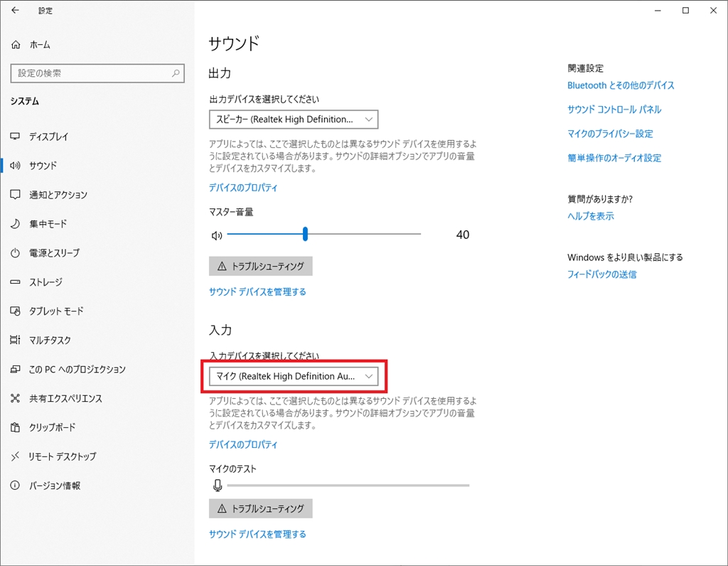Go to Remote Desktop (リモート デスクトップ) settings
Screen dimensions: 728x566
tap(62, 456)
